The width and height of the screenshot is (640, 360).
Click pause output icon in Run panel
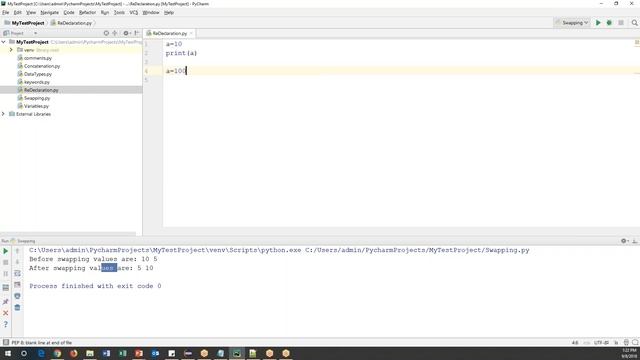pos(6,274)
